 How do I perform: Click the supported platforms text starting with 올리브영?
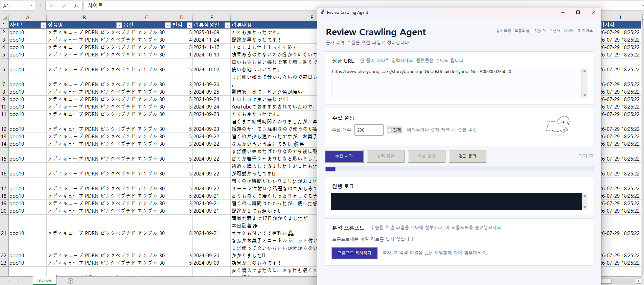(545, 31)
